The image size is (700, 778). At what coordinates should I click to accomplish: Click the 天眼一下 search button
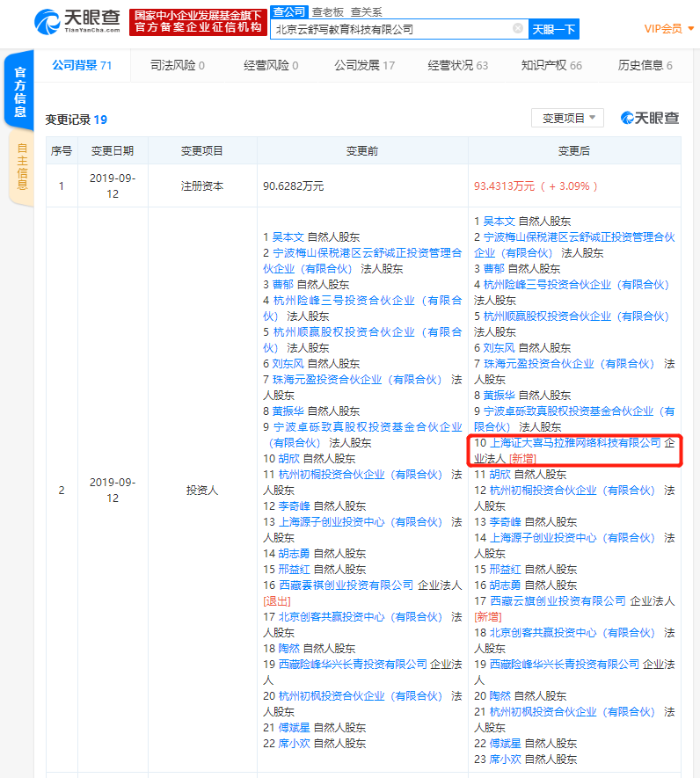tap(554, 29)
